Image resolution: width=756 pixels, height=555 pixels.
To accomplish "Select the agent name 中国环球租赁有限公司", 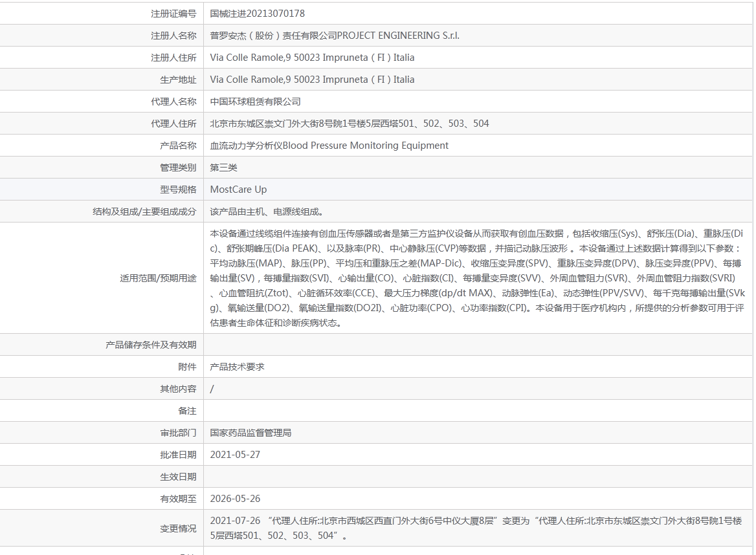I will (255, 102).
